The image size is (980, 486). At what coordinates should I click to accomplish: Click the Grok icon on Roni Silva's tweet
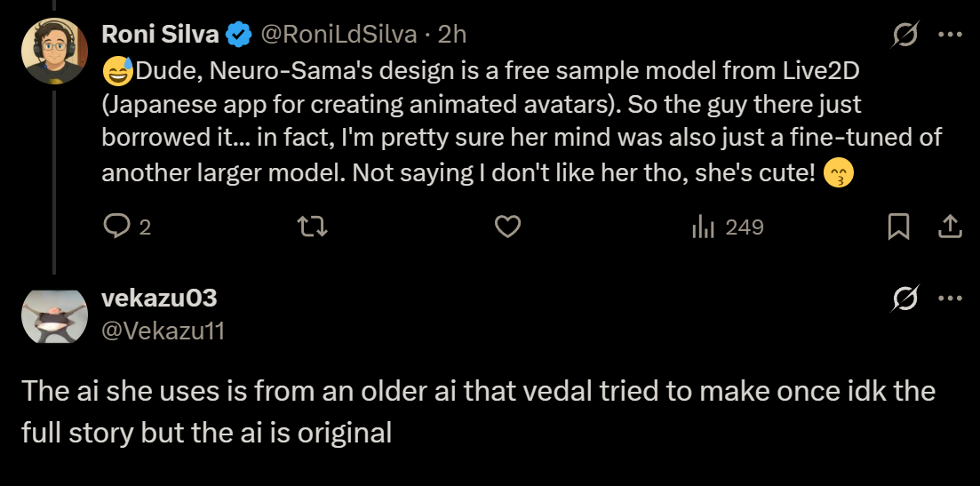(905, 35)
